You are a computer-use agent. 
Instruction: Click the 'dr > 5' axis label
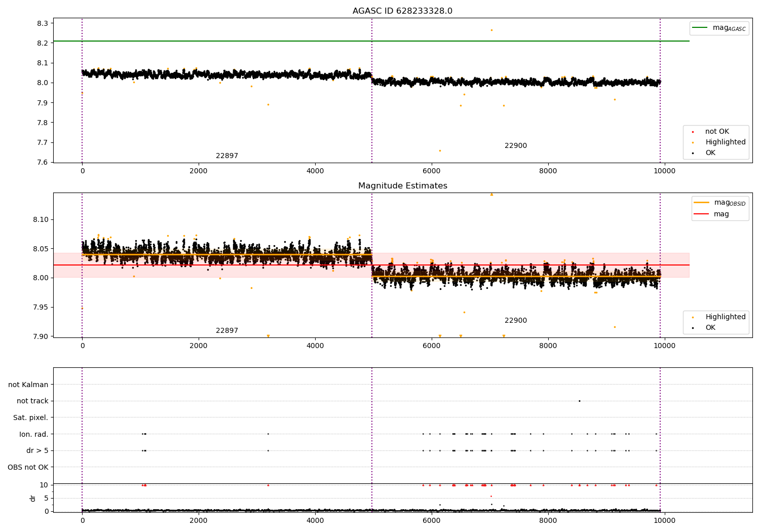tap(37, 450)
